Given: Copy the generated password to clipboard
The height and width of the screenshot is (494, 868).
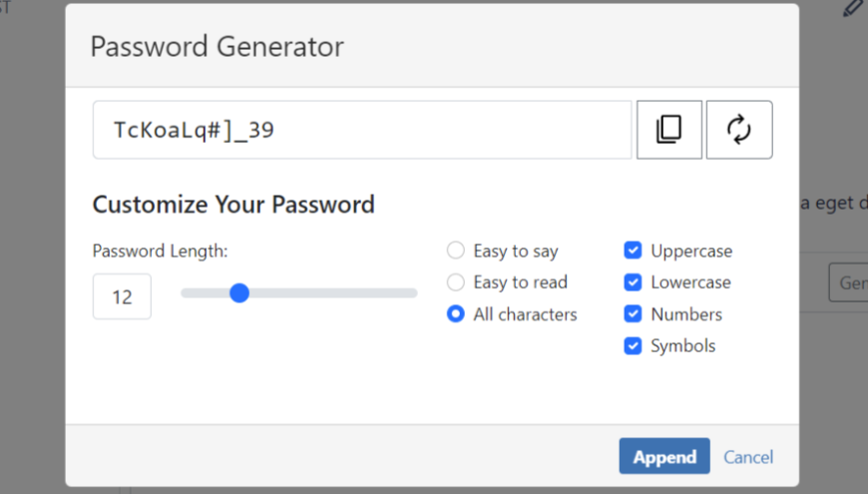Looking at the screenshot, I should tap(668, 130).
